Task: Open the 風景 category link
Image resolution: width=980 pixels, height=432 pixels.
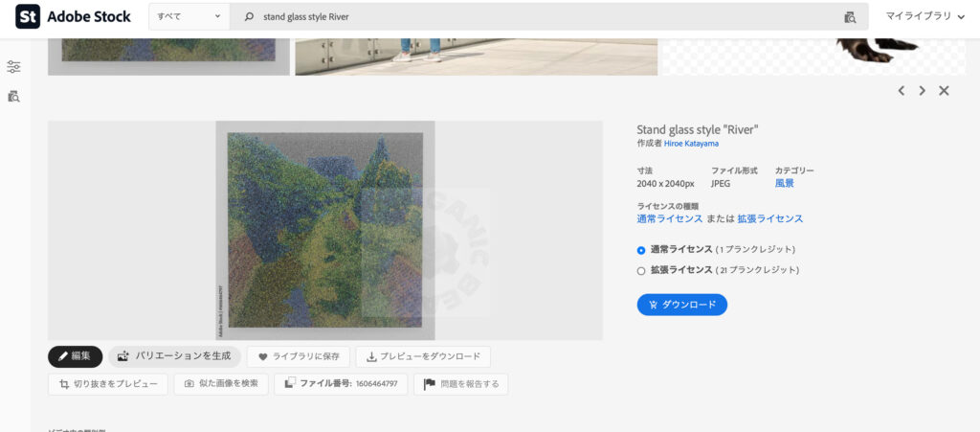Action: (x=784, y=183)
